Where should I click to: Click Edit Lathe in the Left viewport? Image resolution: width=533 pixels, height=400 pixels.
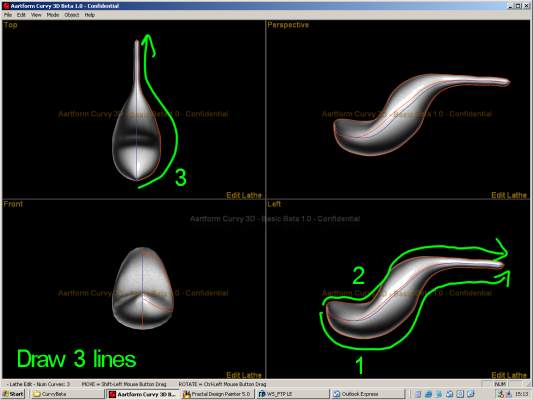509,375
